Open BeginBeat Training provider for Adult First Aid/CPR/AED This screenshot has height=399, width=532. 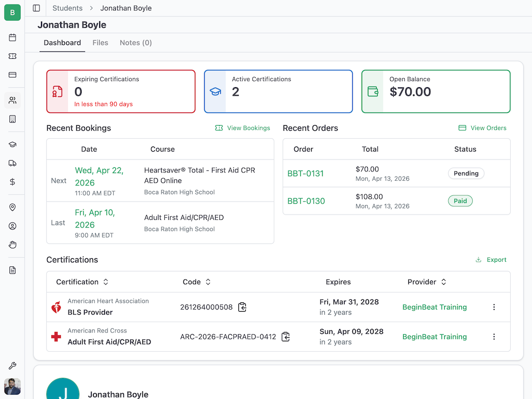click(435, 337)
